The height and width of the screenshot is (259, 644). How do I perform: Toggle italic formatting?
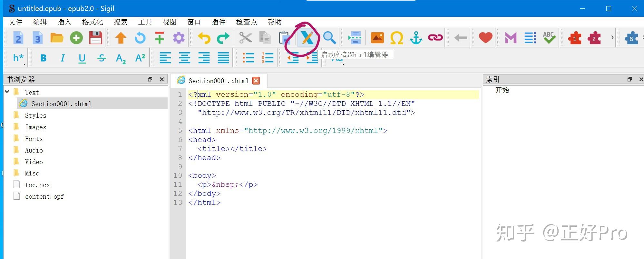coord(63,58)
